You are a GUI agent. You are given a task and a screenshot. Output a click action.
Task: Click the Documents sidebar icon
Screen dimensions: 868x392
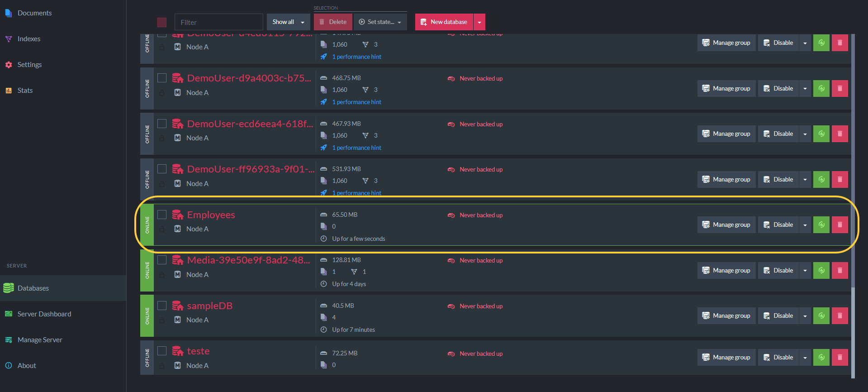point(8,13)
